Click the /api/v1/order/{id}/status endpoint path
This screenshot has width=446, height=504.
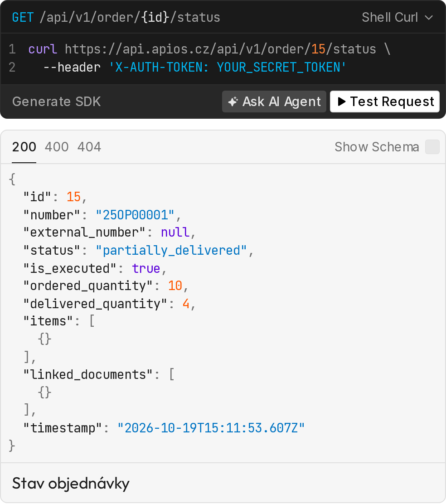pyautogui.click(x=130, y=17)
